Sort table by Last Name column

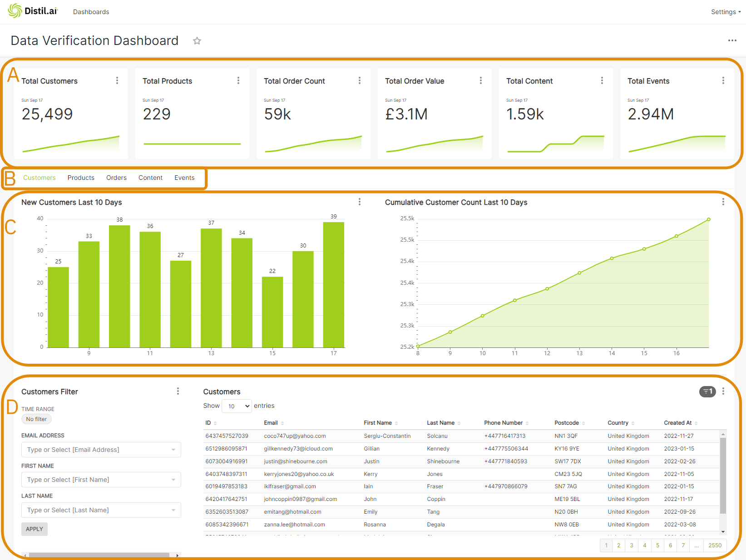(x=444, y=423)
